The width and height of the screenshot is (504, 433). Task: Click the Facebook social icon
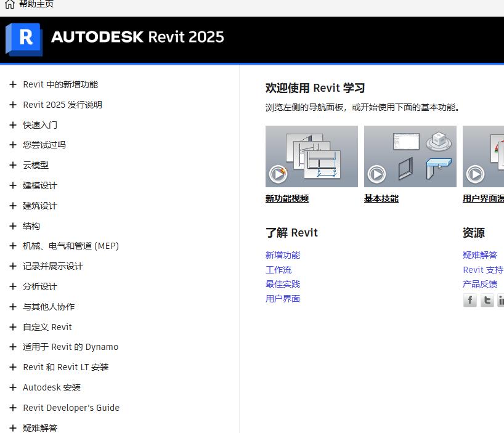point(470,300)
